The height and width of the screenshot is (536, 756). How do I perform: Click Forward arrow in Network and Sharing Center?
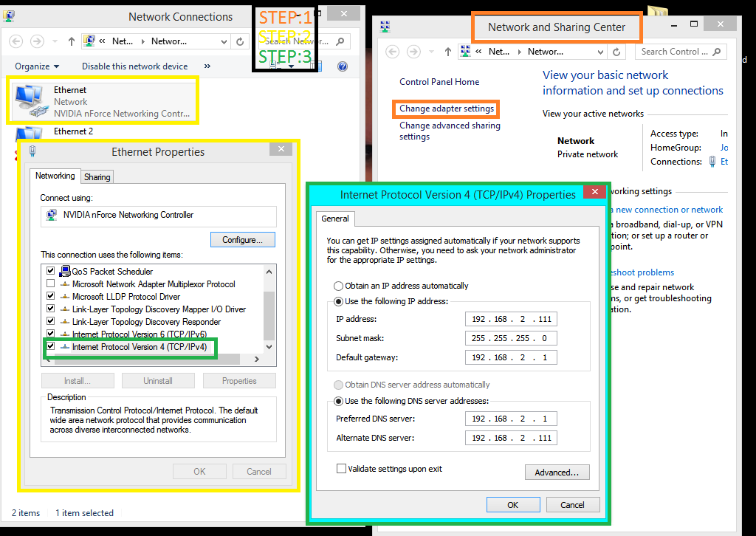413,52
